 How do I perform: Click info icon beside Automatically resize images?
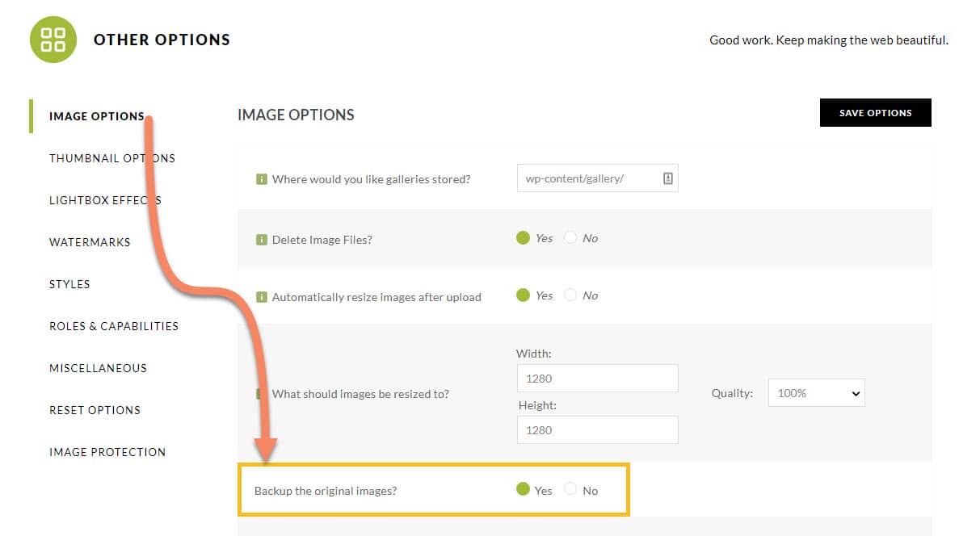coord(261,297)
